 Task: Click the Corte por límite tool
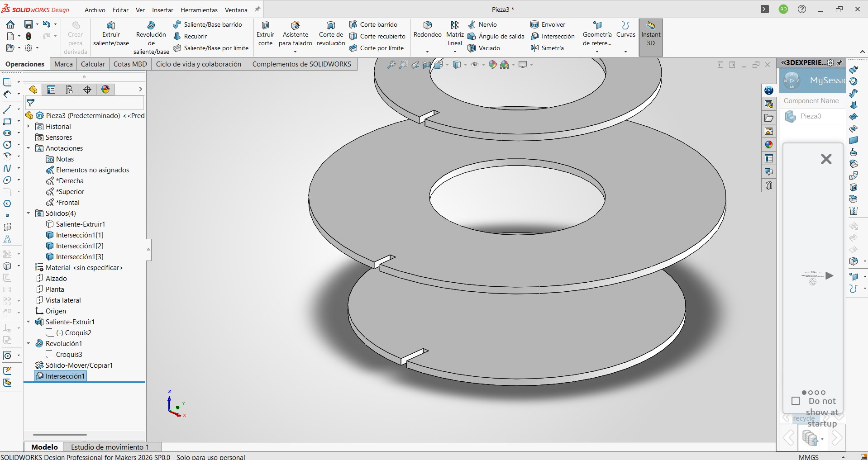point(377,48)
